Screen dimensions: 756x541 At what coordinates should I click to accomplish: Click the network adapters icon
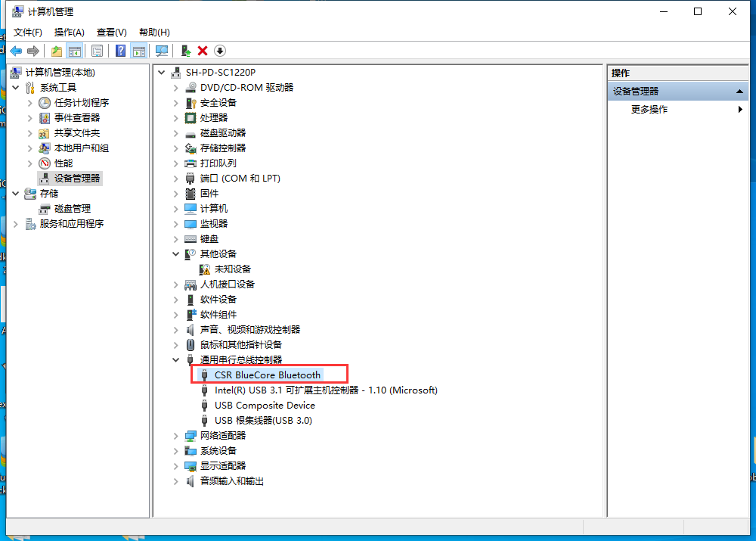191,436
